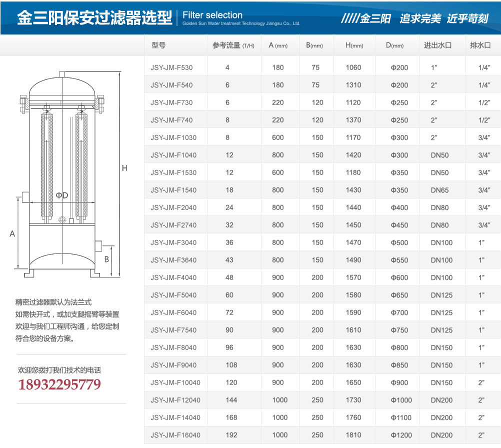
Task: Click the 排水口 column header
Action: click(x=480, y=45)
